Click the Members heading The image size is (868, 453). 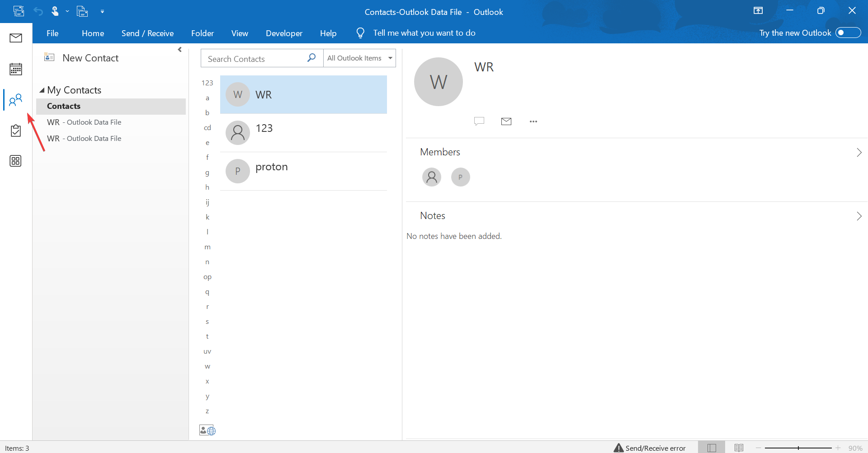click(x=440, y=152)
